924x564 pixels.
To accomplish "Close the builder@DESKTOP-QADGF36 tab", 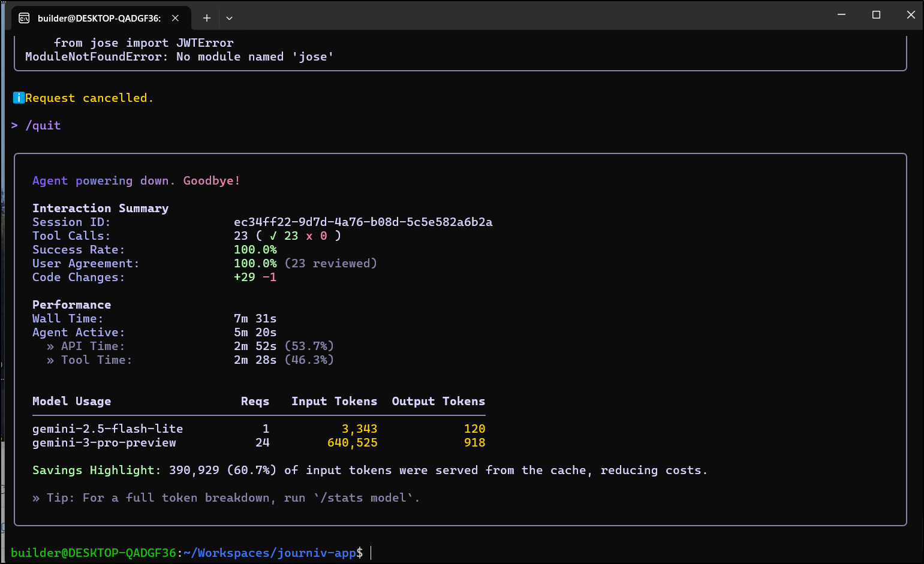I will click(x=175, y=18).
